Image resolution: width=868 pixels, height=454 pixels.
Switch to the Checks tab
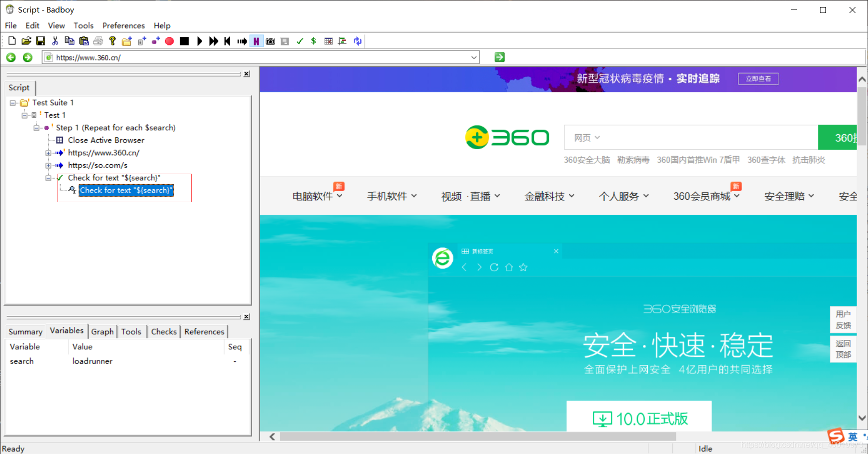pyautogui.click(x=164, y=331)
